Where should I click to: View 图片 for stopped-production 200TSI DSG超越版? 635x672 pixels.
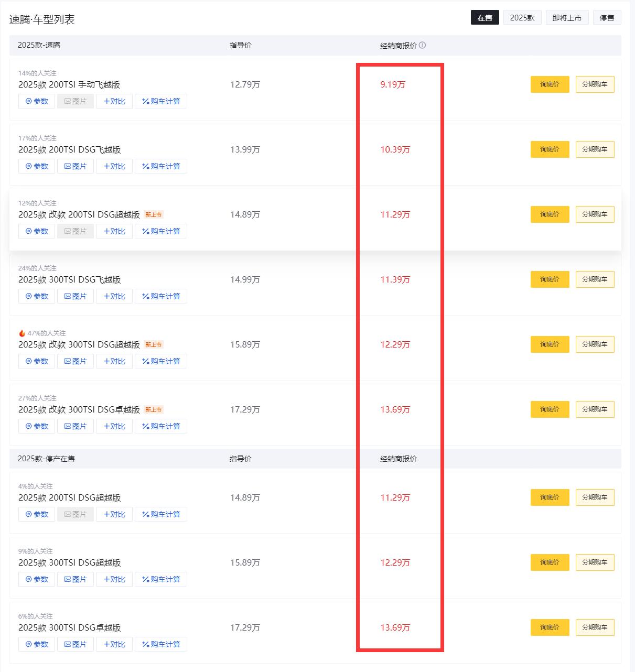76,514
